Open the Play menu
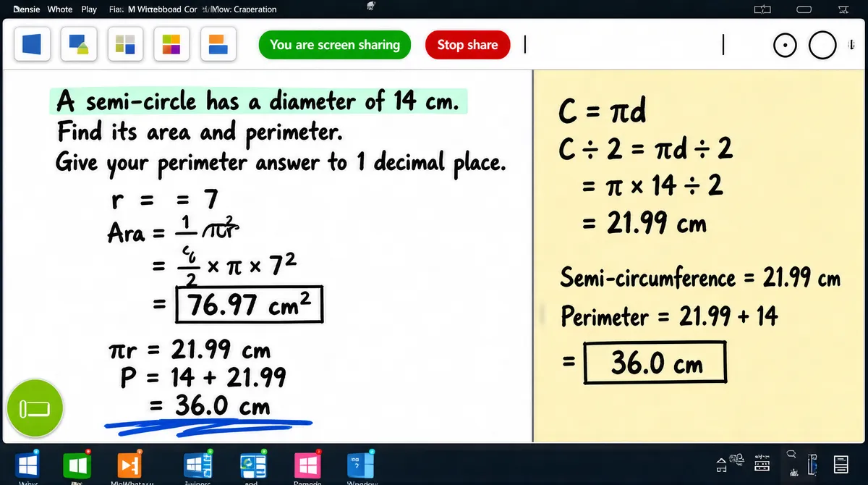This screenshot has width=868, height=485. click(89, 9)
